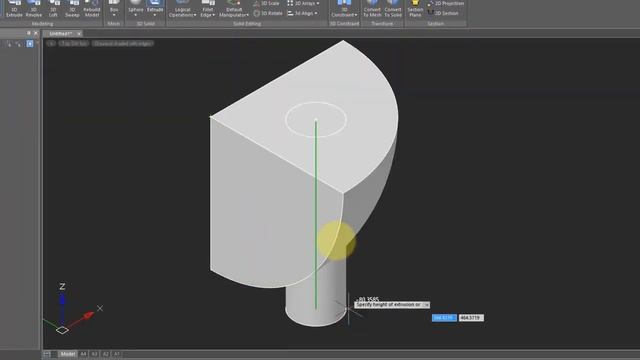The height and width of the screenshot is (360, 640).
Task: Select the 3D Revolve tool
Action: tap(34, 9)
